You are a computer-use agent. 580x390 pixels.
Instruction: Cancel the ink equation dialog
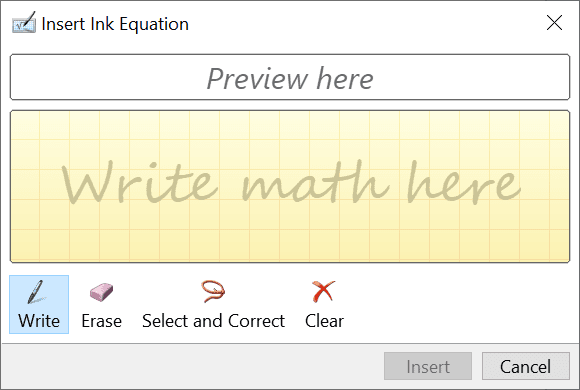(526, 366)
